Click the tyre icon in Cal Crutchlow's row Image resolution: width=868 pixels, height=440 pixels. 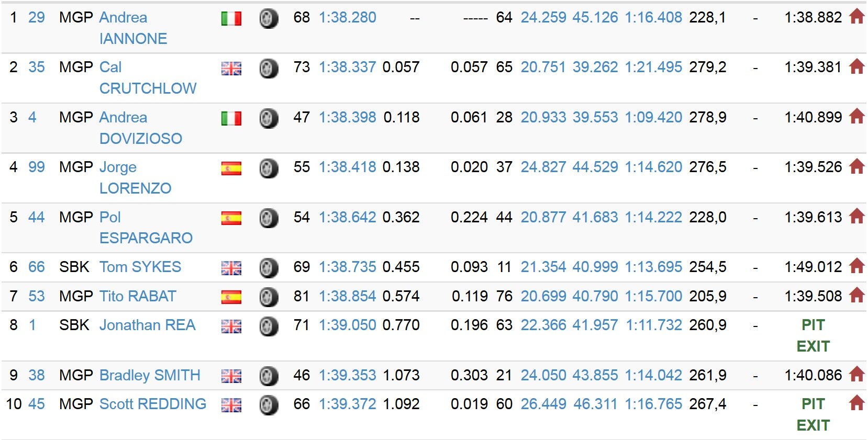pyautogui.click(x=269, y=68)
